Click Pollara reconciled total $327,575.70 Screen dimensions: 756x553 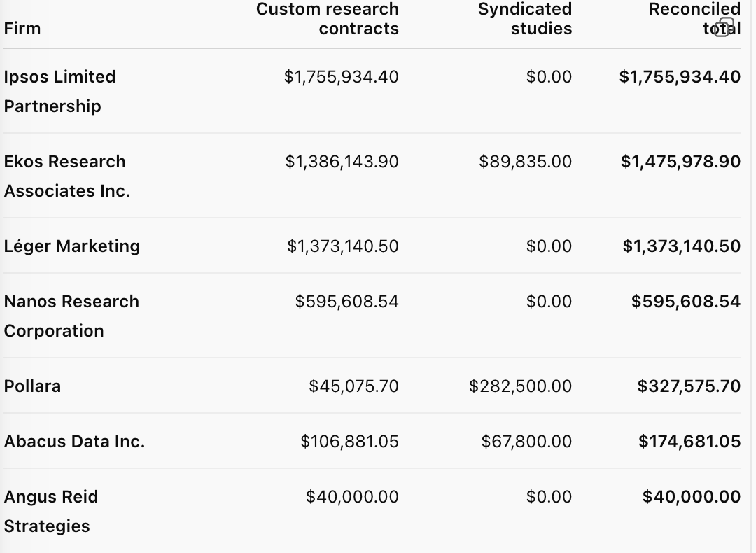(689, 386)
